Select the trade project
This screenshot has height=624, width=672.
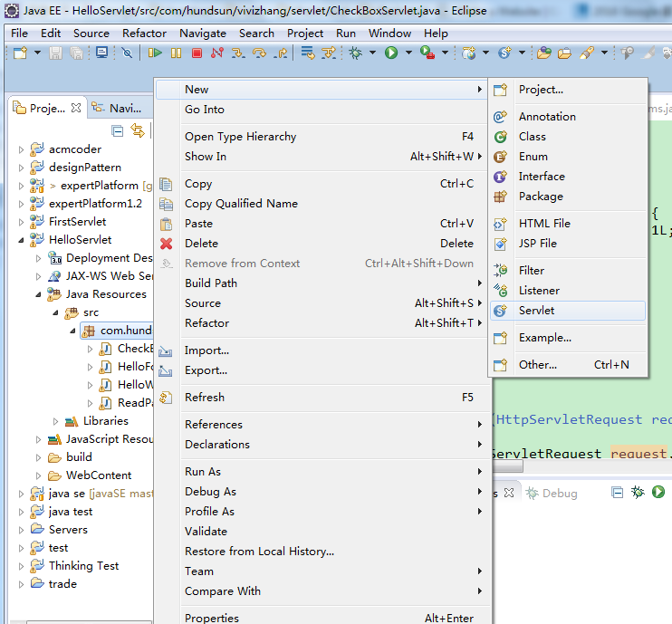[62, 584]
